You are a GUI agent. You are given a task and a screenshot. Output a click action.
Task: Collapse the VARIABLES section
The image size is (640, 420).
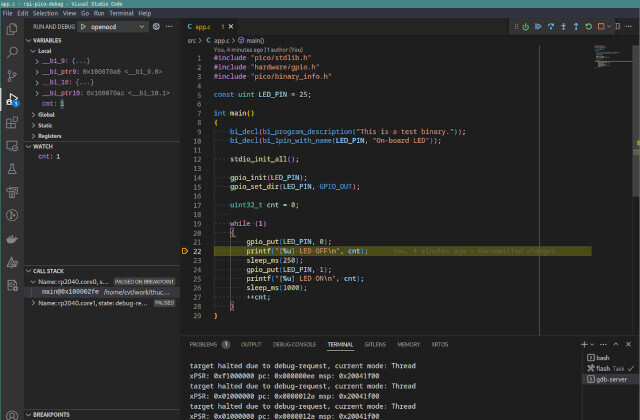[29, 40]
